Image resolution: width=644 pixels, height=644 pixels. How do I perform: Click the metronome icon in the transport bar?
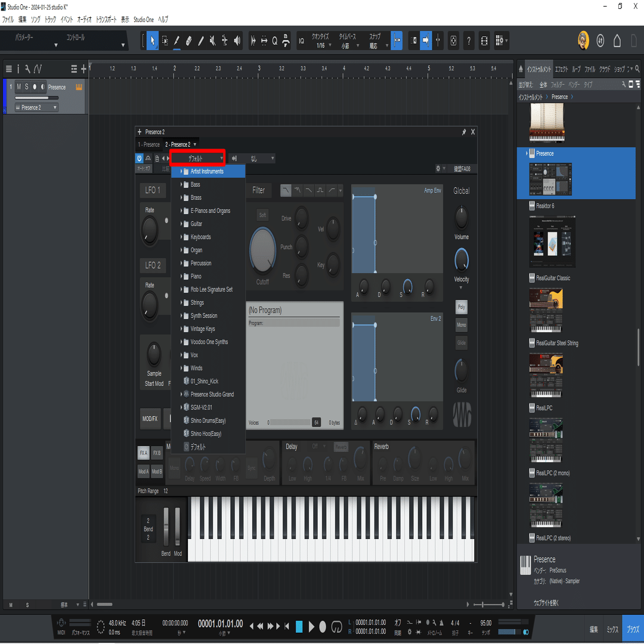tap(441, 624)
